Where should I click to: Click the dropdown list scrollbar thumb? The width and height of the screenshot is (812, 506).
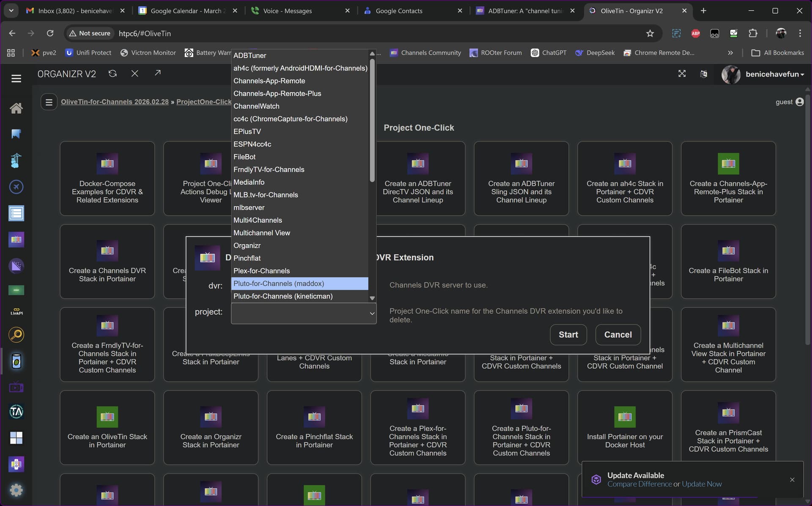coord(372,120)
